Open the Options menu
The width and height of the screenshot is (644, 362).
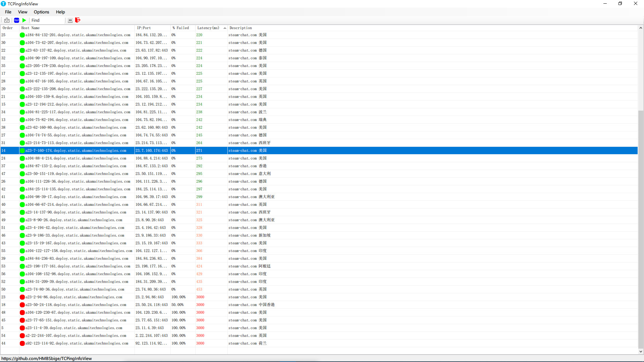[41, 12]
